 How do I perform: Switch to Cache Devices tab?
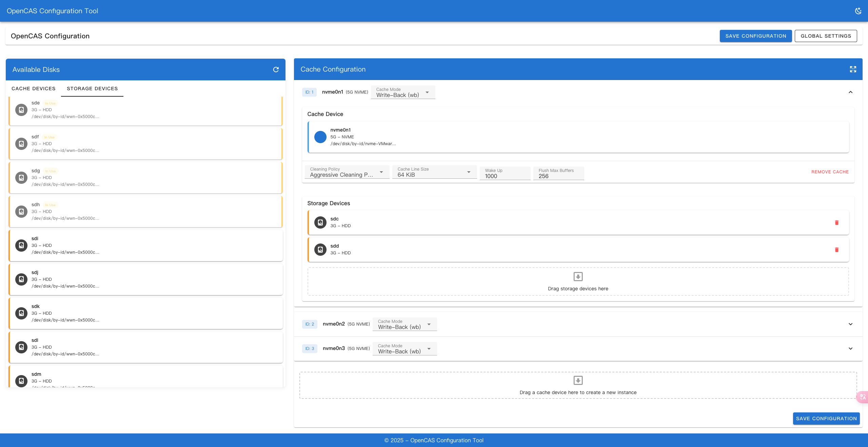tap(34, 89)
